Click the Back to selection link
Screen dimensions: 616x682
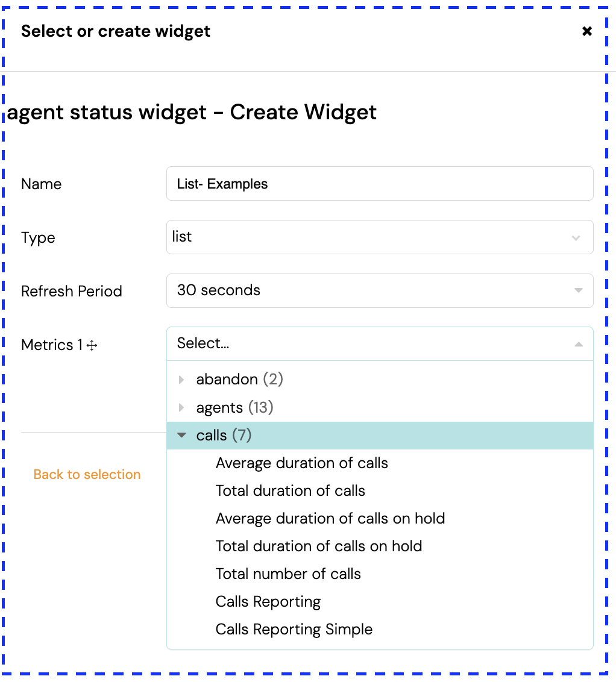point(87,475)
